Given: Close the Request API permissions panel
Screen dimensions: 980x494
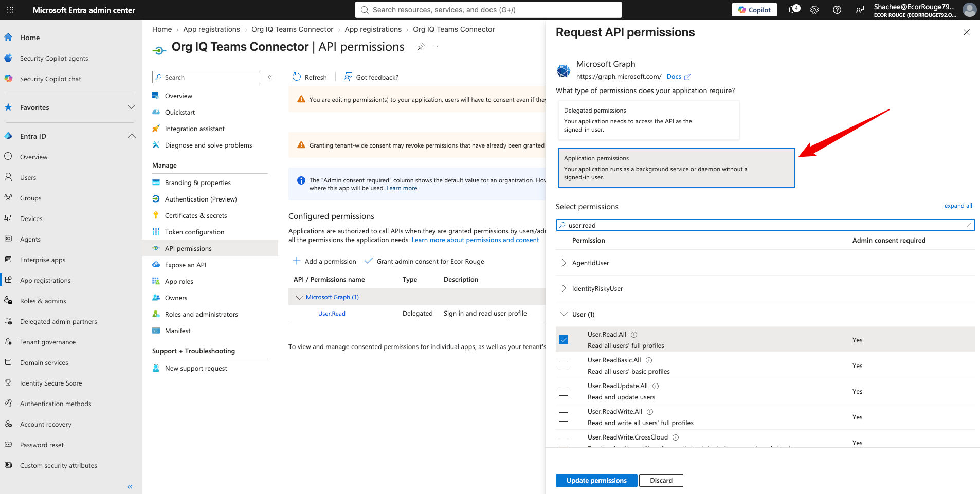Looking at the screenshot, I should pyautogui.click(x=967, y=32).
